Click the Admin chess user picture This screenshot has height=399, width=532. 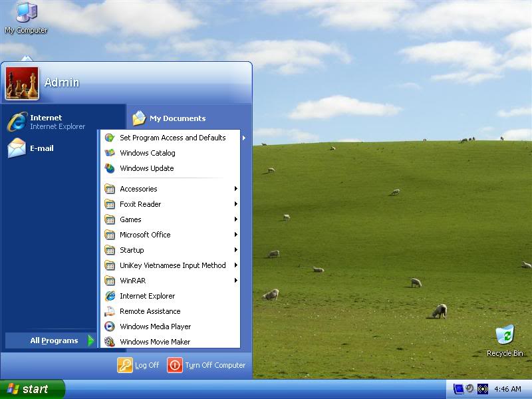pyautogui.click(x=22, y=83)
